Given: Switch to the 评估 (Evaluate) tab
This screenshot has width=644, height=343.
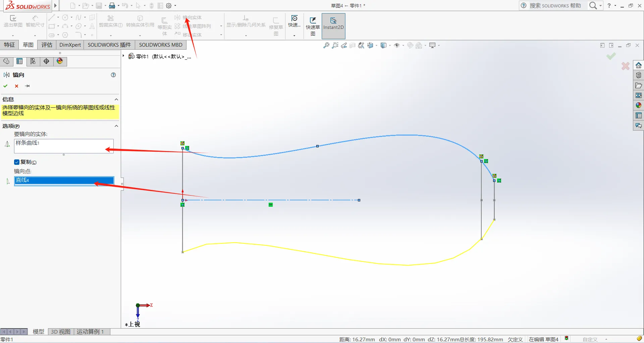Looking at the screenshot, I should 47,45.
